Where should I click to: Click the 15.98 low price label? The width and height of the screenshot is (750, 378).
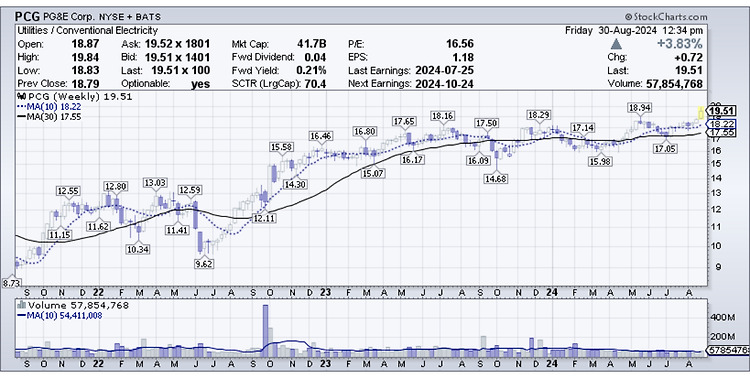pos(599,162)
